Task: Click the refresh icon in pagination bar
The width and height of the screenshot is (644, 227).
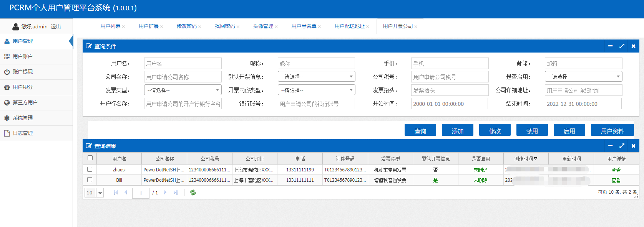Action: coord(193,192)
